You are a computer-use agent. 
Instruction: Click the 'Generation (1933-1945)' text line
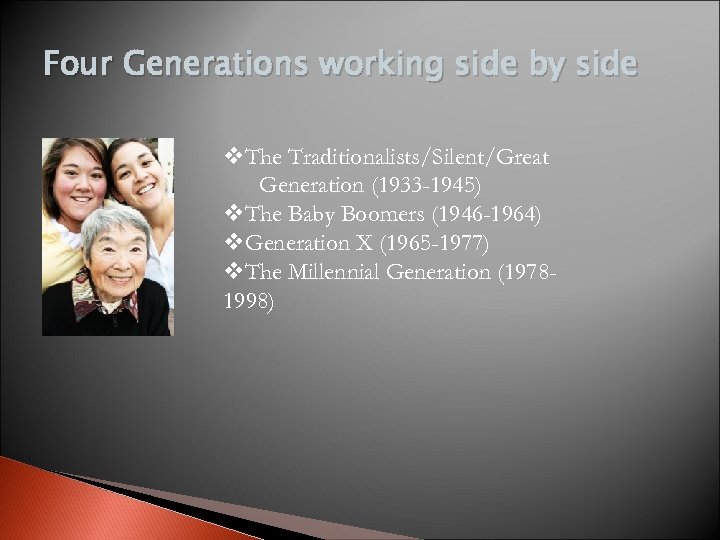[370, 185]
